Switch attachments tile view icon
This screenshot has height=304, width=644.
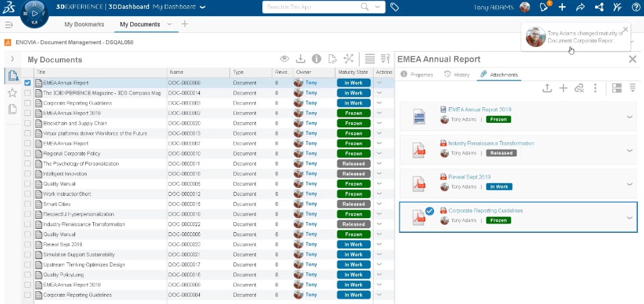[x=616, y=88]
